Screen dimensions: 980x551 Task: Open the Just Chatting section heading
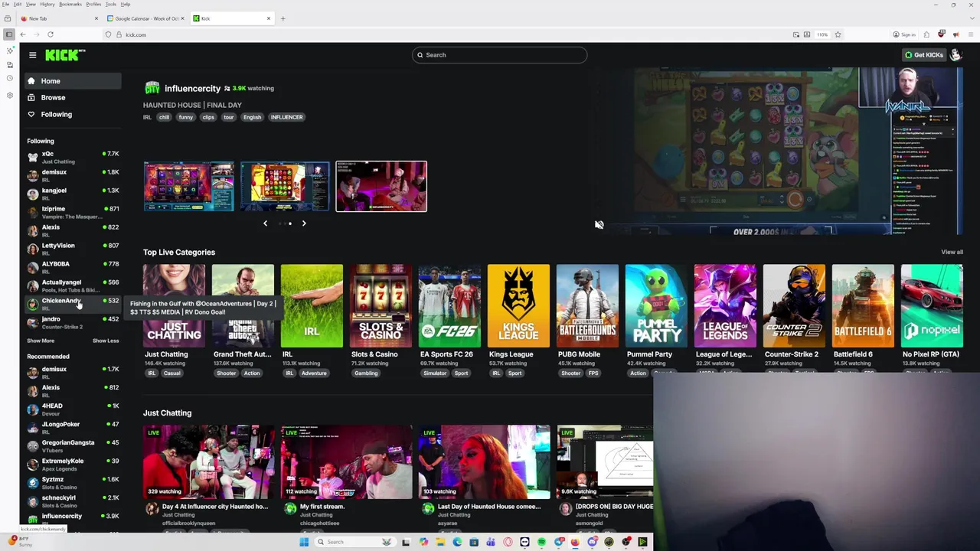(x=167, y=413)
